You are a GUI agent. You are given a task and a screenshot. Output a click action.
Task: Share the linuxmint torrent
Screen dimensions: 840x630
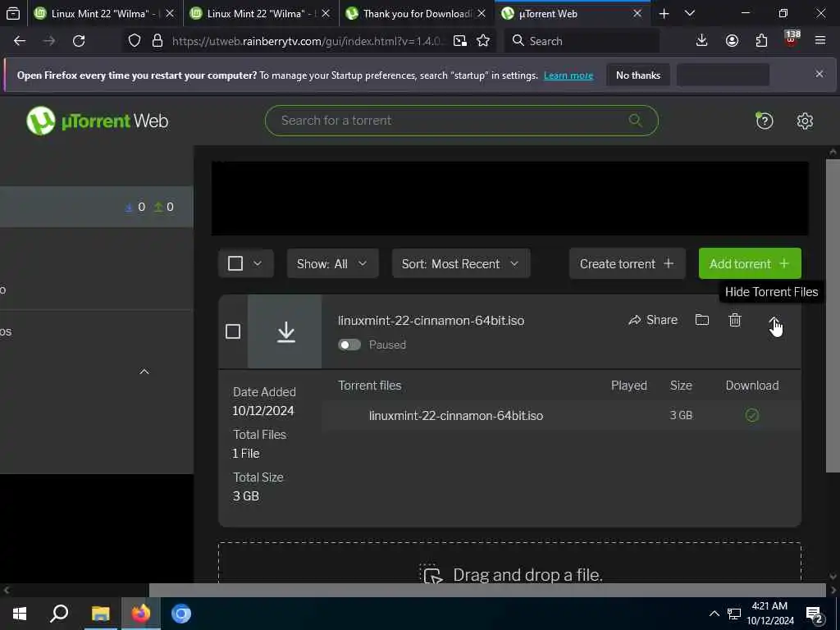point(653,320)
